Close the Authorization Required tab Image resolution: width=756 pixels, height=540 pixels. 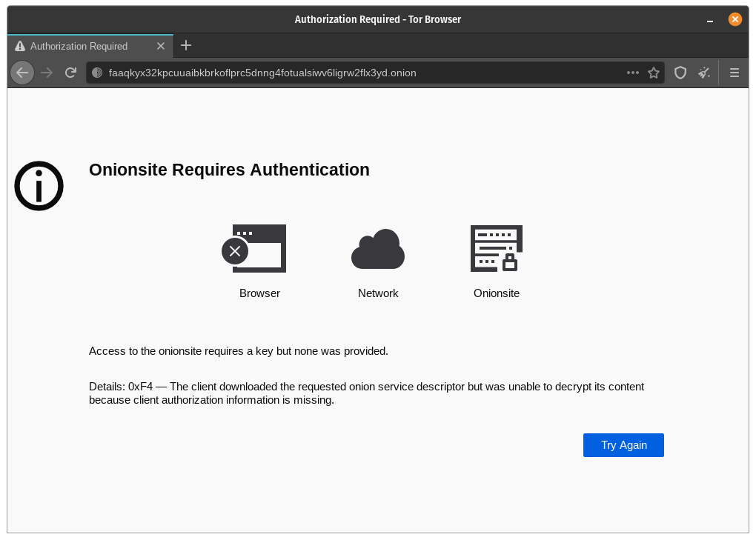(x=161, y=46)
